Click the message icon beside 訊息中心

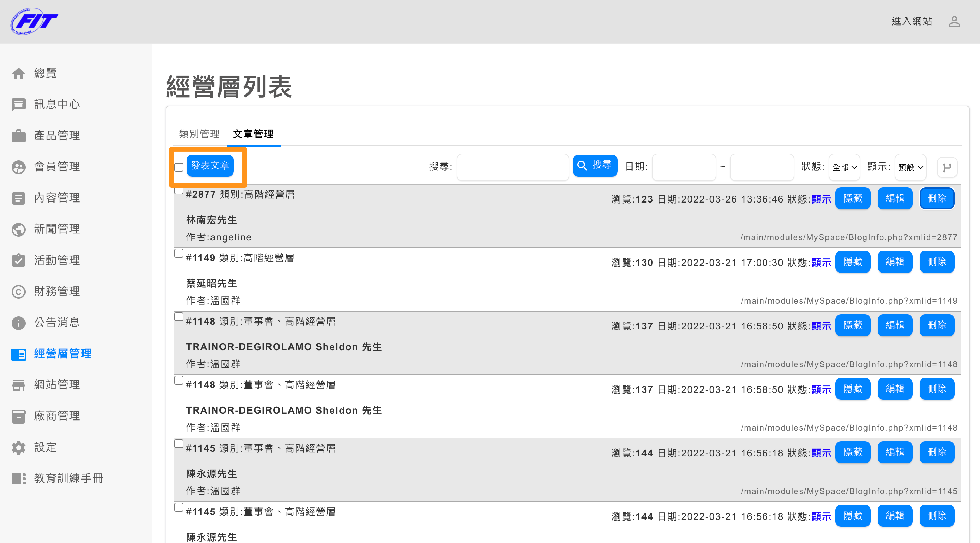pos(18,105)
